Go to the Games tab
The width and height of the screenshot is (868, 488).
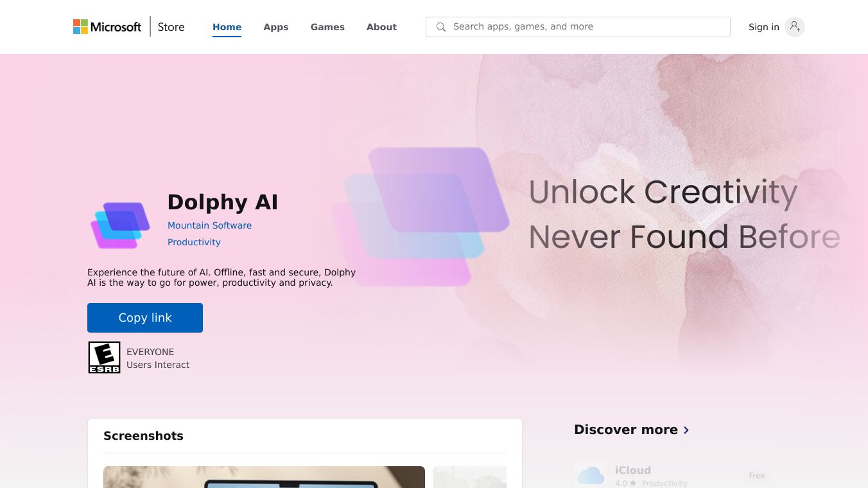point(327,27)
